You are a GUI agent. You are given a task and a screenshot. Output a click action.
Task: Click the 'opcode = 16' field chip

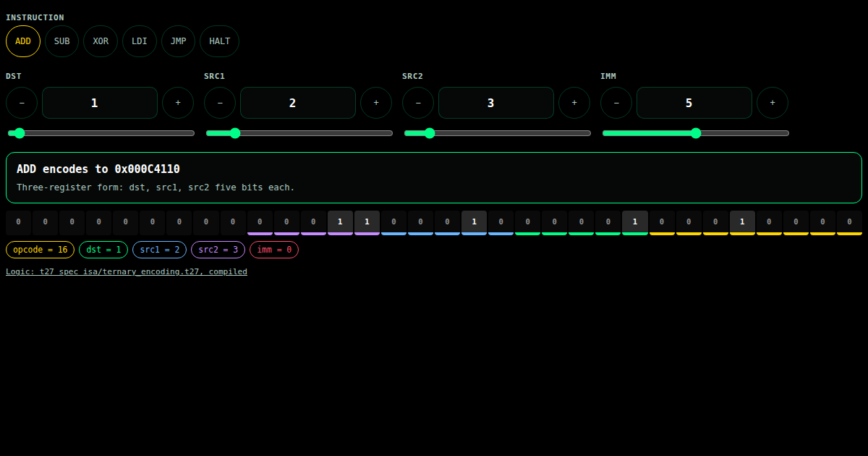pyautogui.click(x=40, y=250)
